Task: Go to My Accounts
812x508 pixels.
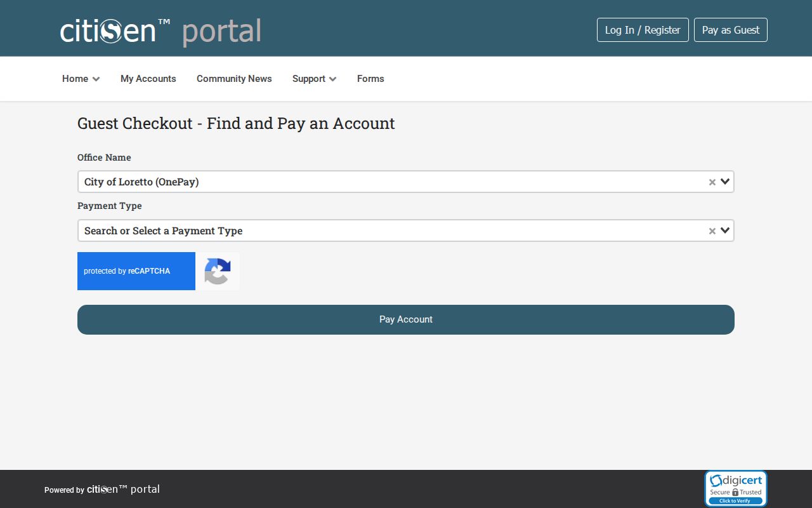Action: click(x=148, y=79)
